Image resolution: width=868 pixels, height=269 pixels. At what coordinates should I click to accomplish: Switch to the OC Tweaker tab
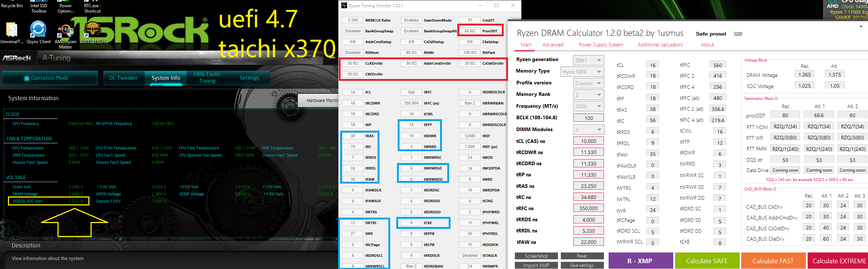[x=123, y=78]
